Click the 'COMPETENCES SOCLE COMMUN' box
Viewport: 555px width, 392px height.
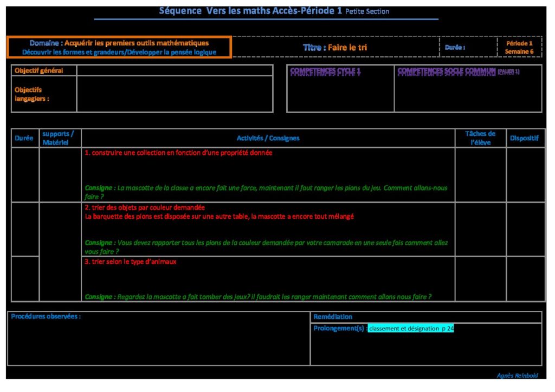click(467, 88)
